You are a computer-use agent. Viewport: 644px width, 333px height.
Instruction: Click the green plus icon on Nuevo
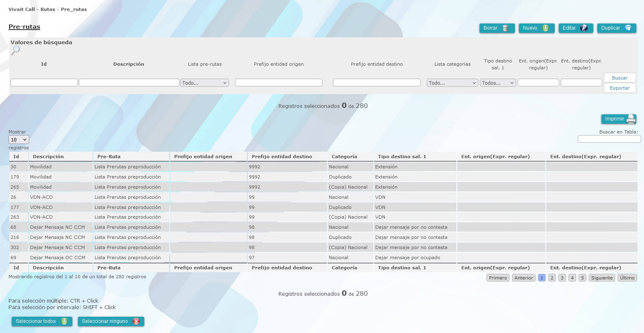[x=545, y=28]
